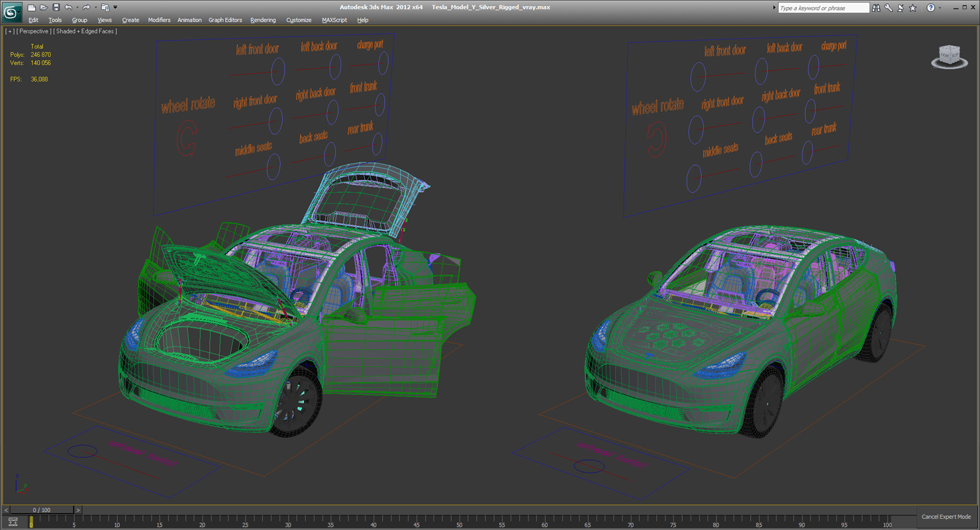The width and height of the screenshot is (980, 530).
Task: Open the Tools menu
Action: click(55, 20)
